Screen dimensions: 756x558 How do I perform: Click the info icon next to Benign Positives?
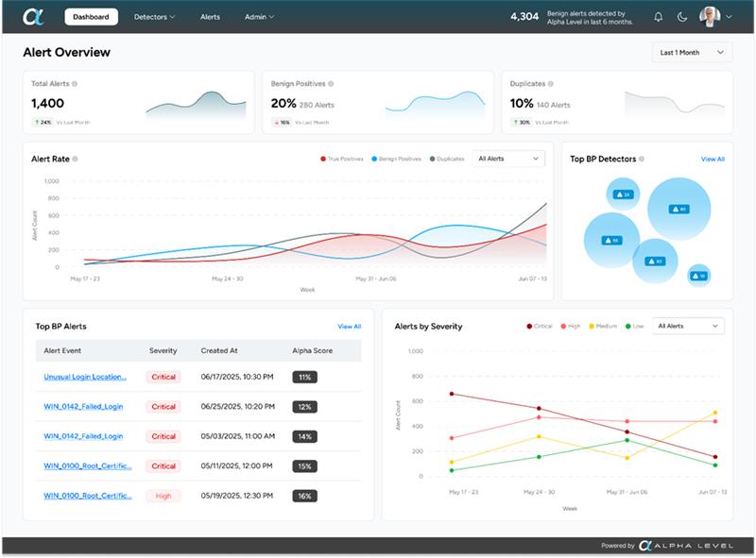tap(331, 84)
